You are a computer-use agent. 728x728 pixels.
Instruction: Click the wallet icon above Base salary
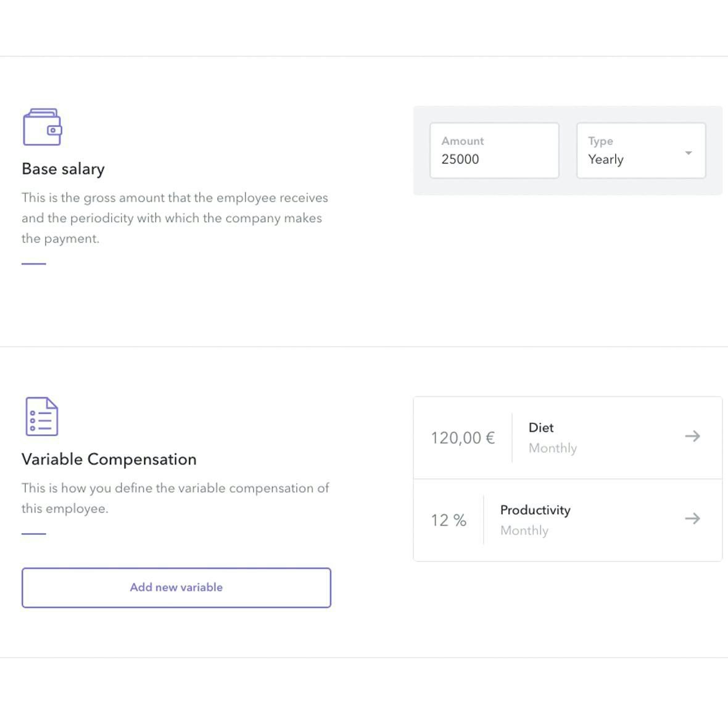(x=42, y=127)
